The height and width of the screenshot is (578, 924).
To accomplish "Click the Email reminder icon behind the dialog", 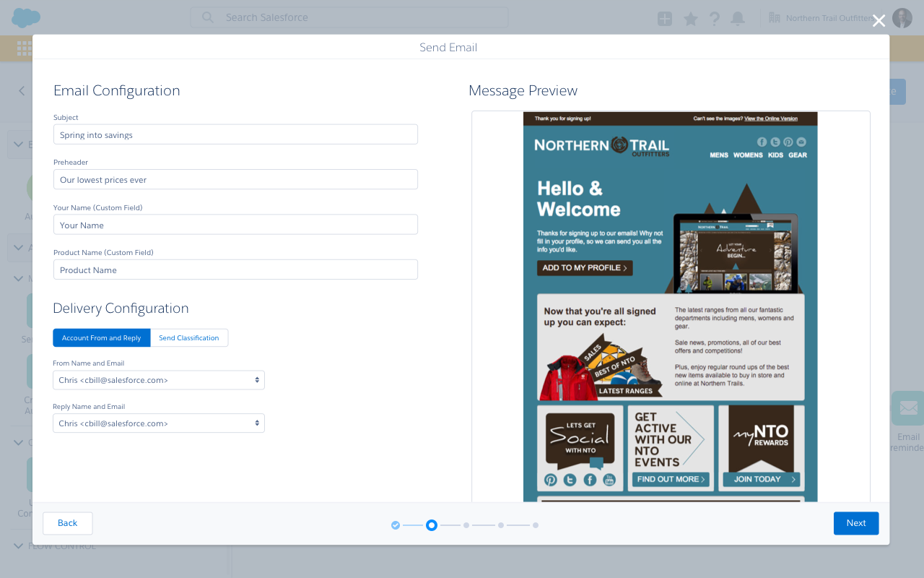I will point(907,408).
